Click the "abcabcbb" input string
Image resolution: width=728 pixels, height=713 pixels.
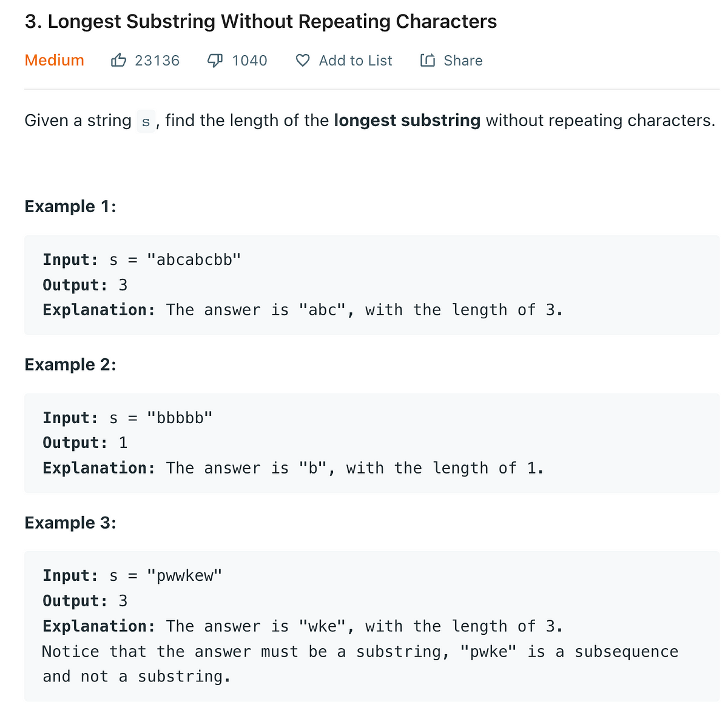[x=194, y=259]
